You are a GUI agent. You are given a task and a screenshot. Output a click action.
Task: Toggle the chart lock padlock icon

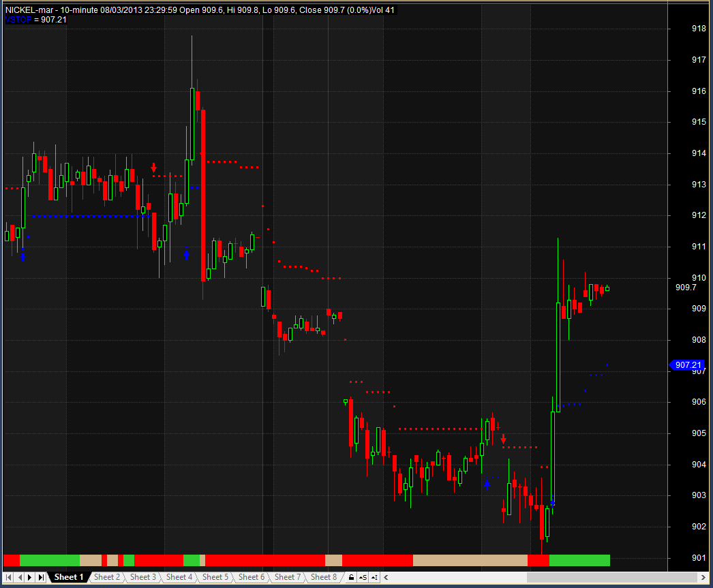[351, 578]
